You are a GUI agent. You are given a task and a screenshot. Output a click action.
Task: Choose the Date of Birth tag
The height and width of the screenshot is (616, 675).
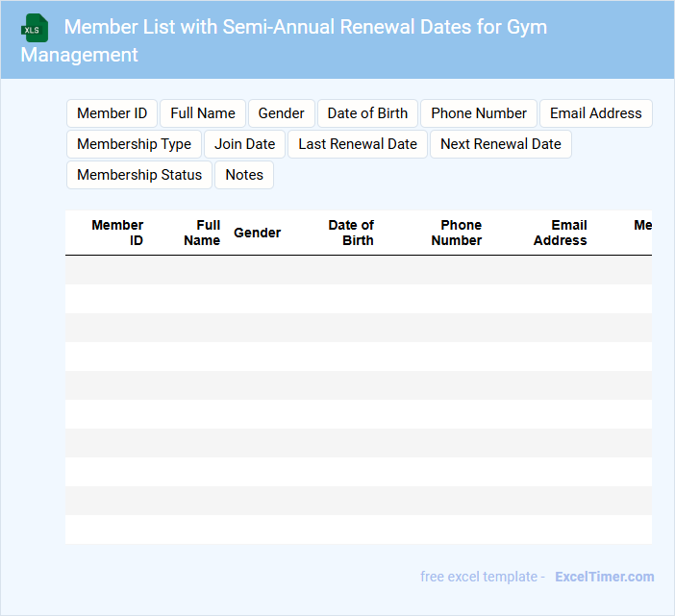367,113
